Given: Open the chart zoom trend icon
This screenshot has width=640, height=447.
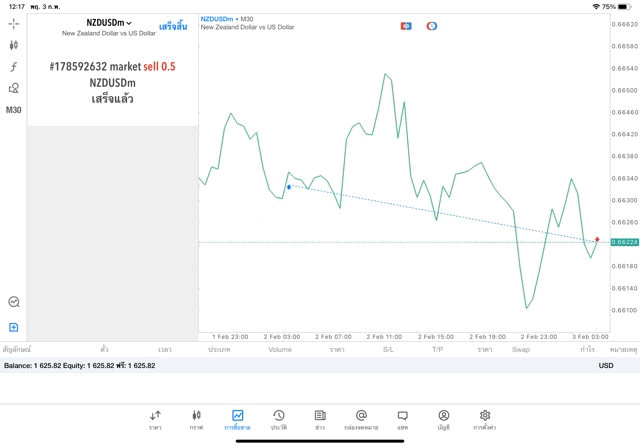Looking at the screenshot, I should [14, 302].
